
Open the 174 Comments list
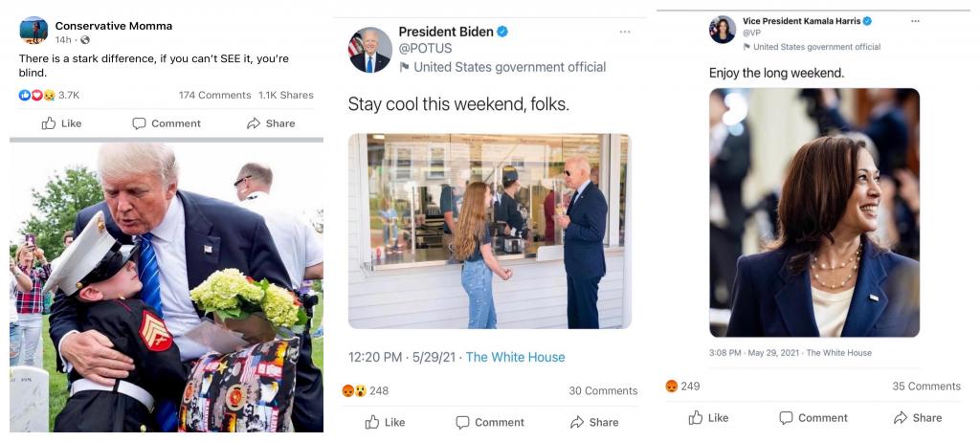214,95
